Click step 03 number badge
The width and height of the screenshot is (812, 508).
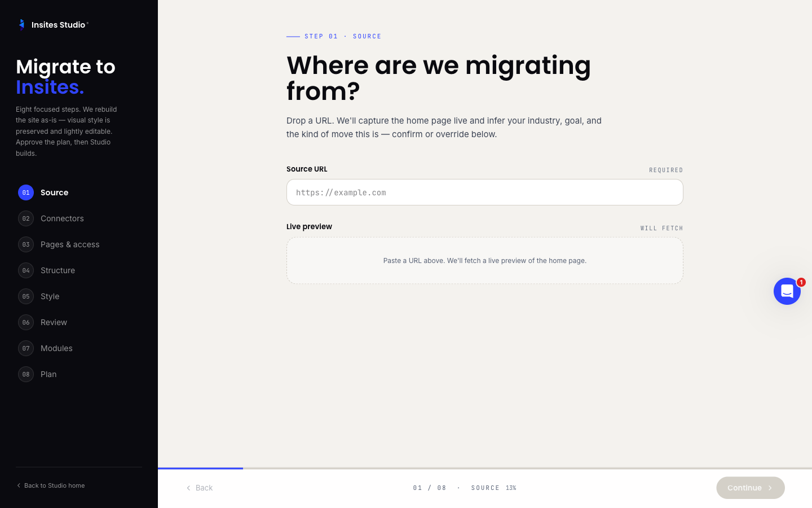26,244
